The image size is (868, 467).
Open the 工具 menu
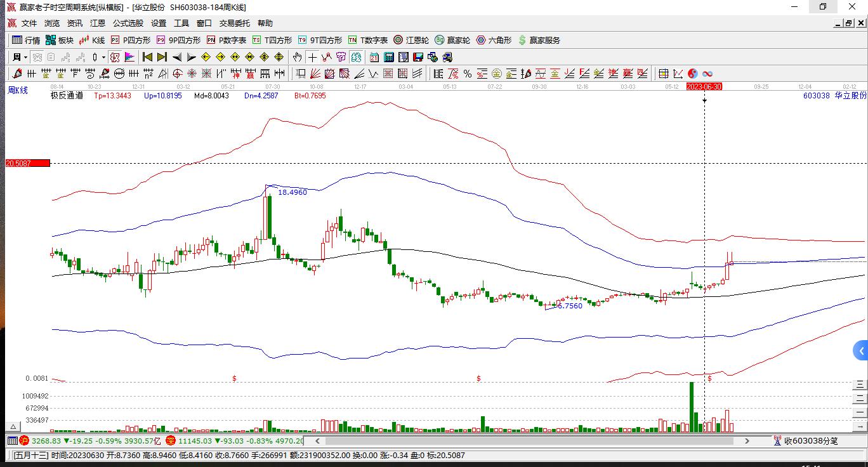click(x=181, y=23)
